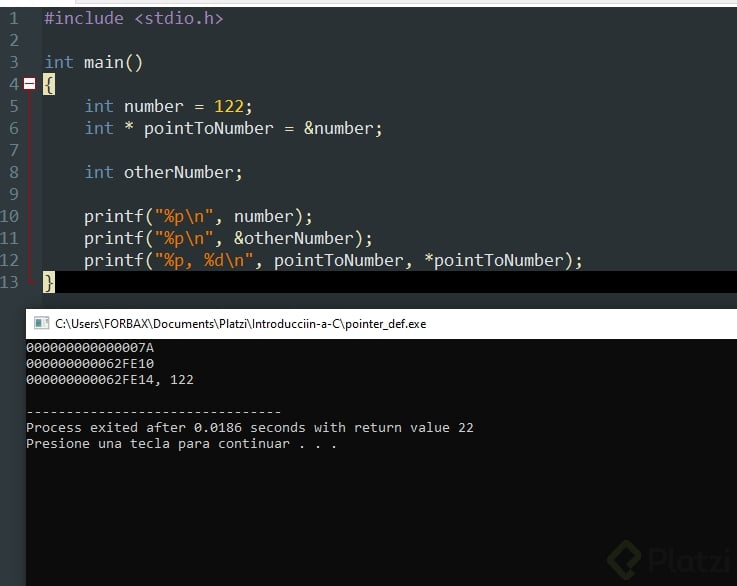Click the opening brace on line 4
This screenshot has width=737, height=586.
pos(49,85)
